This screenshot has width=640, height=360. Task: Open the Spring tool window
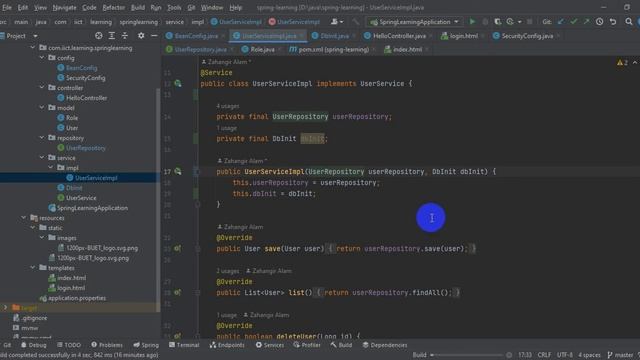[146, 345]
